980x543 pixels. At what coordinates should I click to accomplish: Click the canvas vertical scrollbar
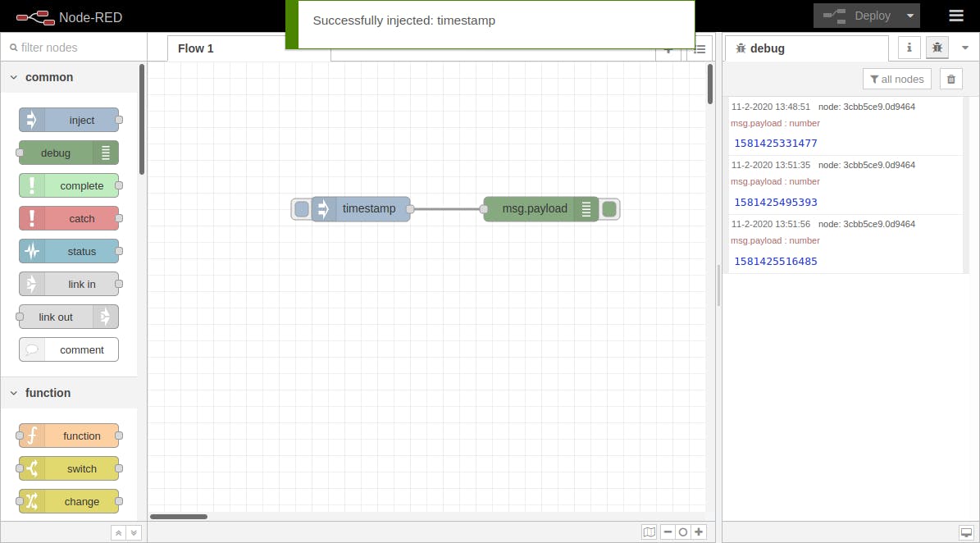[710, 84]
